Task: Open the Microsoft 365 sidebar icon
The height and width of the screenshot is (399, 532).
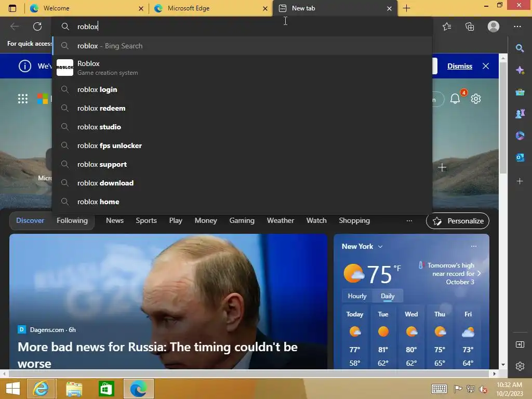Action: point(520,136)
